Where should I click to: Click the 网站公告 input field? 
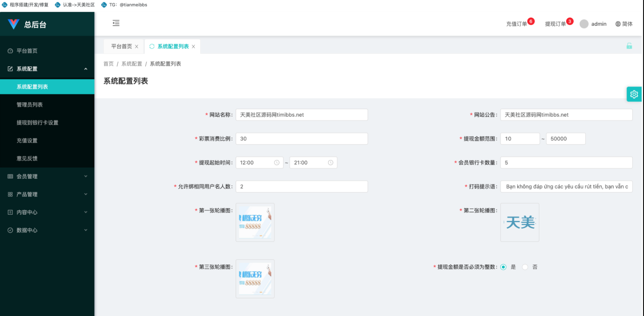point(566,115)
